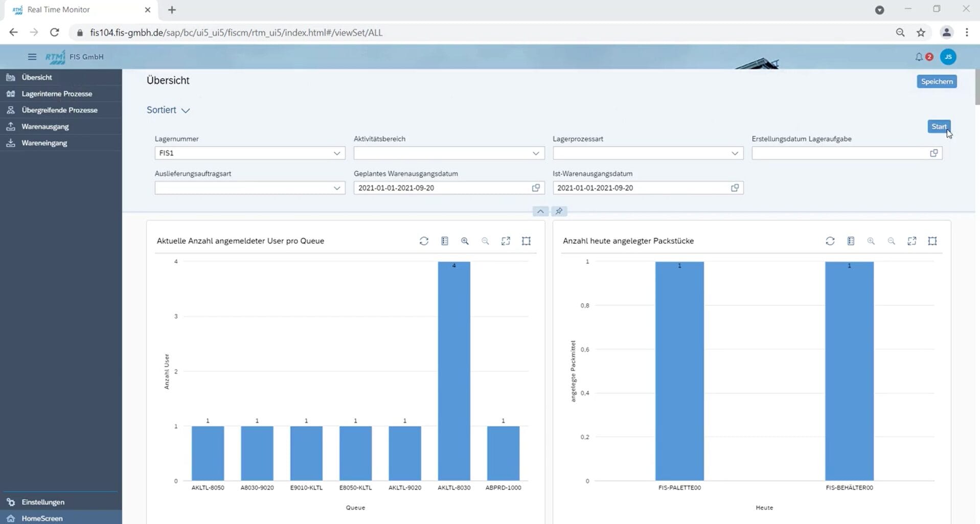Open value help for Ist-Warenausgangsdatum
This screenshot has height=524, width=980.
click(735, 188)
